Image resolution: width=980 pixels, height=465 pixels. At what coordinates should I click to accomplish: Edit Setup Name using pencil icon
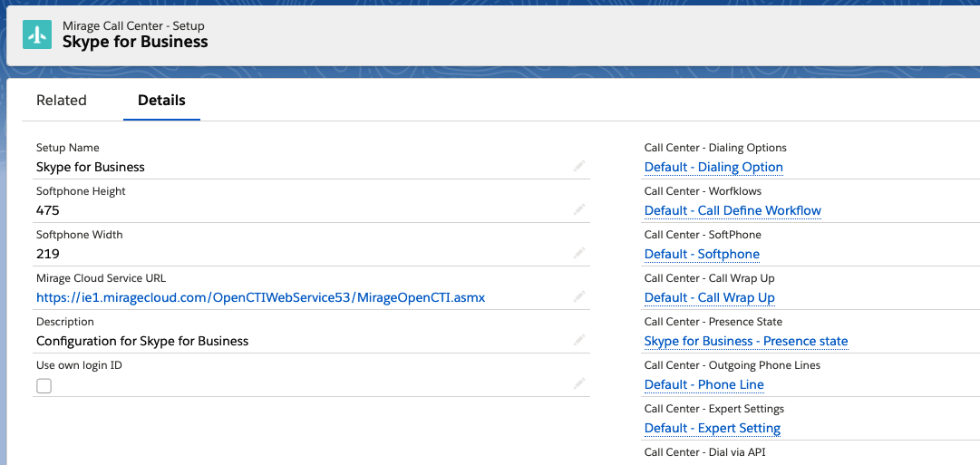(578, 166)
